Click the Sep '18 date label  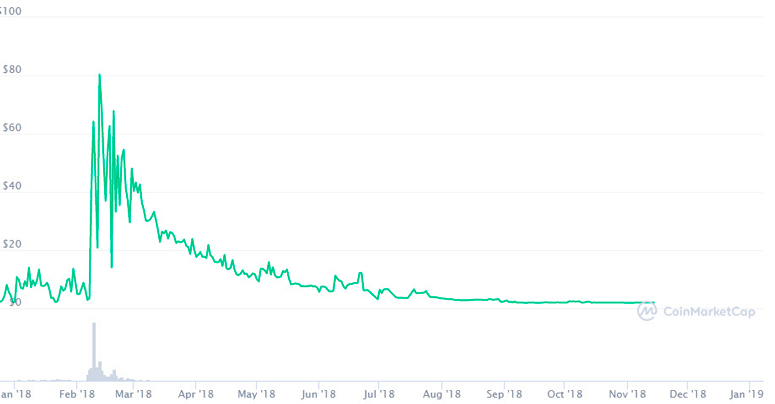pyautogui.click(x=504, y=394)
